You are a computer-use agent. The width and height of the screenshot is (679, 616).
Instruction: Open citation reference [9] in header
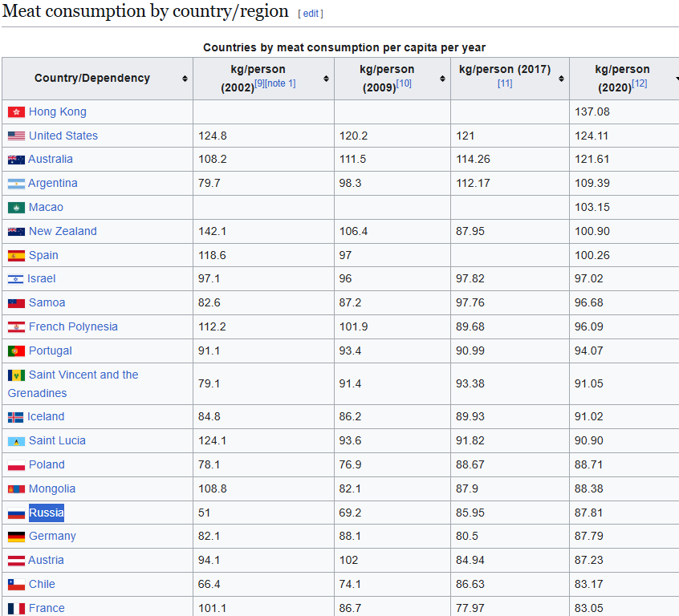[x=259, y=83]
